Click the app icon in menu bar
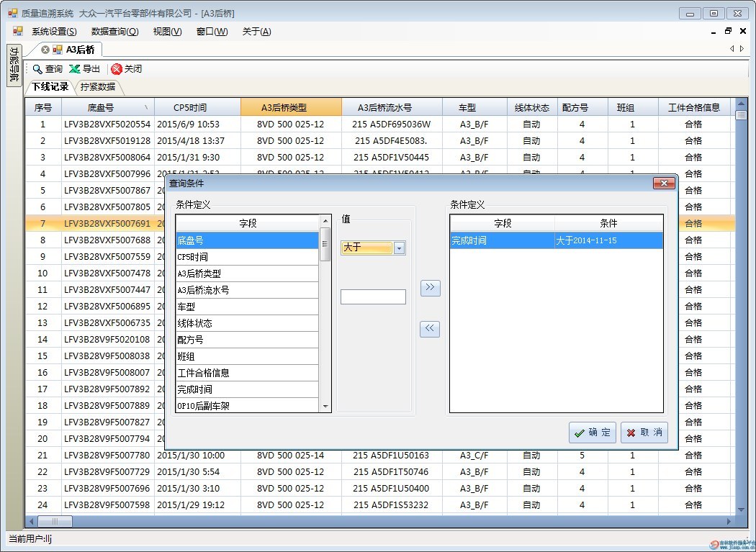Image resolution: width=756 pixels, height=552 pixels. click(18, 32)
